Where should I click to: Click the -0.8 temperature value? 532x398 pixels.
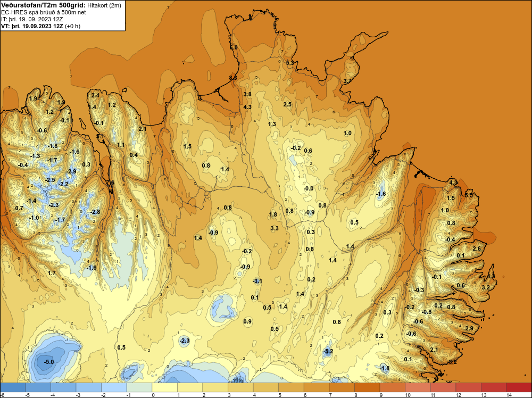(x=427, y=312)
